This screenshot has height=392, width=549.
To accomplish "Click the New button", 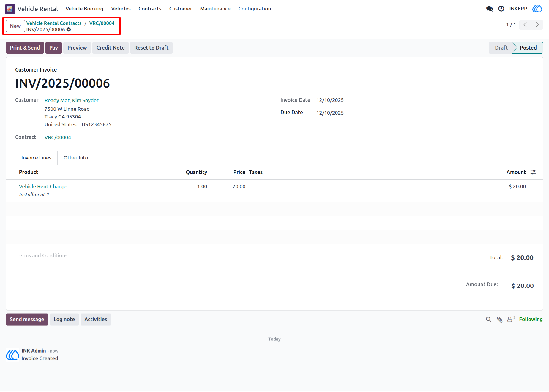I will [15, 26].
